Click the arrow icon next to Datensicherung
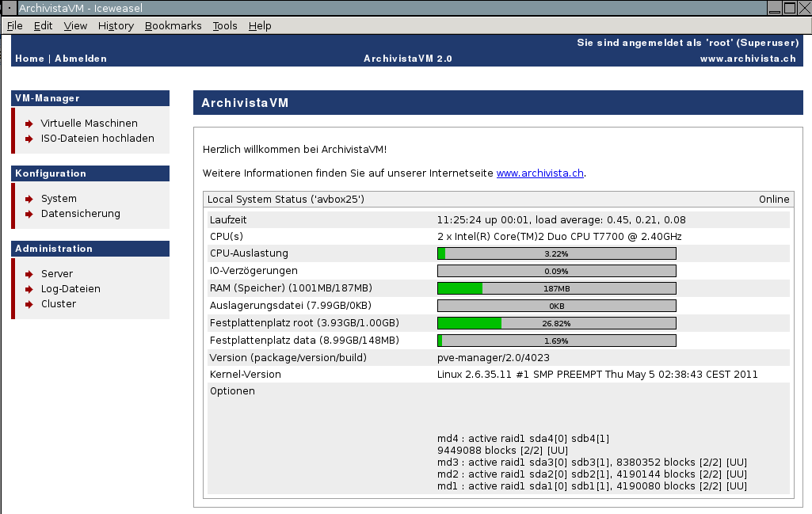The width and height of the screenshot is (812, 514). pos(29,214)
